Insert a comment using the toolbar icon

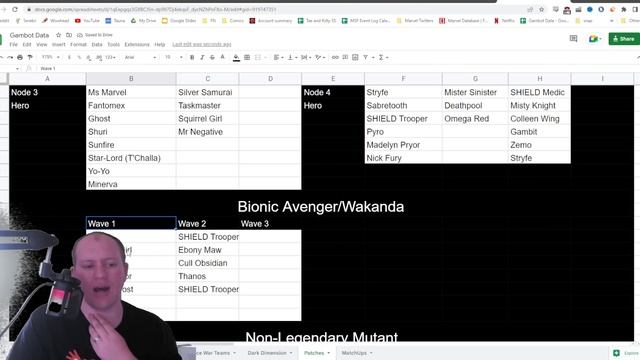[x=345, y=58]
